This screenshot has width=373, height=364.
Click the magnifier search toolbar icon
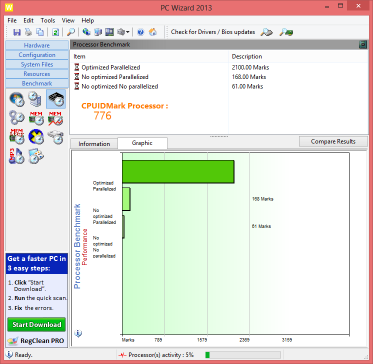tap(71, 32)
